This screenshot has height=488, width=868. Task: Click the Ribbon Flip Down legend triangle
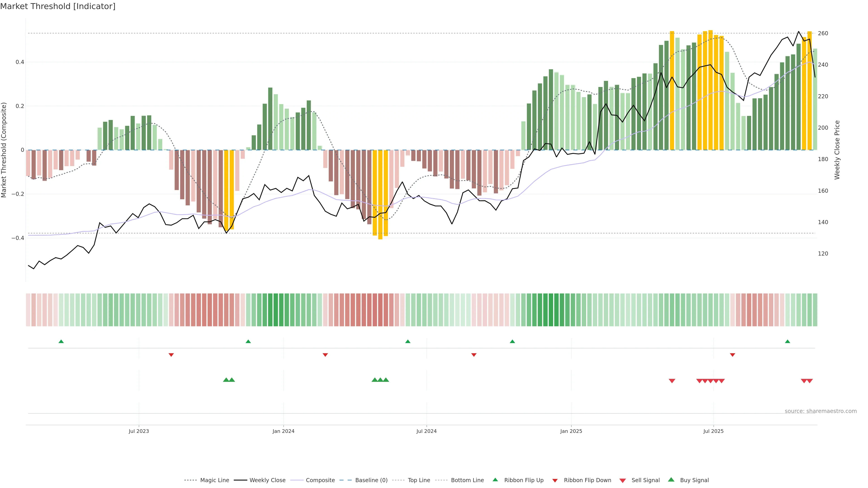pyautogui.click(x=555, y=481)
